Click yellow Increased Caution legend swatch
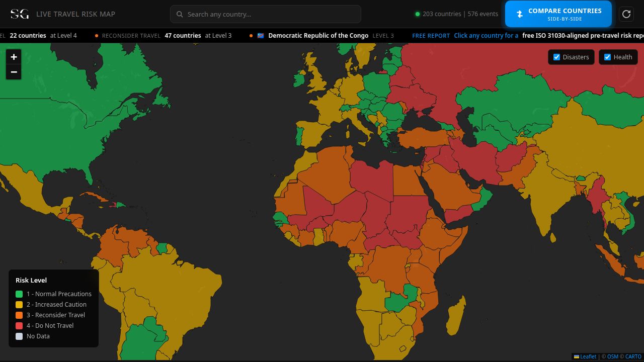Image resolution: width=644 pixels, height=362 pixels. [x=19, y=305]
